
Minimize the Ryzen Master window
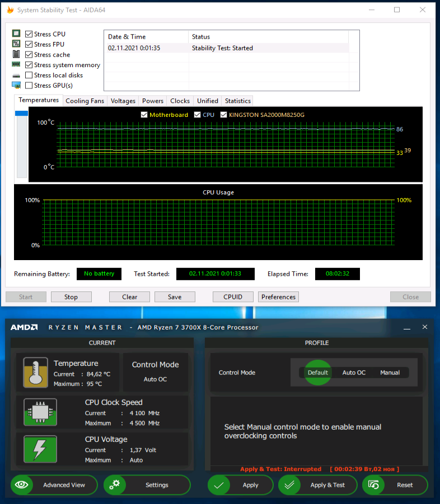(407, 328)
